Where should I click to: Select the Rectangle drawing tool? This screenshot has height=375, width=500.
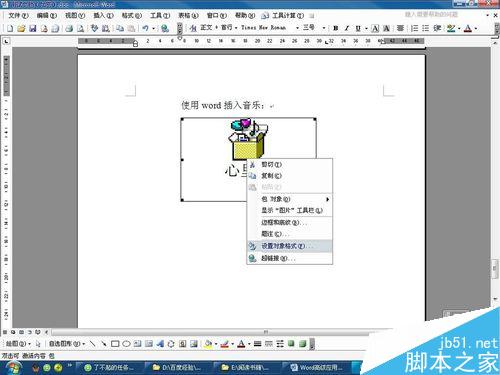115,343
